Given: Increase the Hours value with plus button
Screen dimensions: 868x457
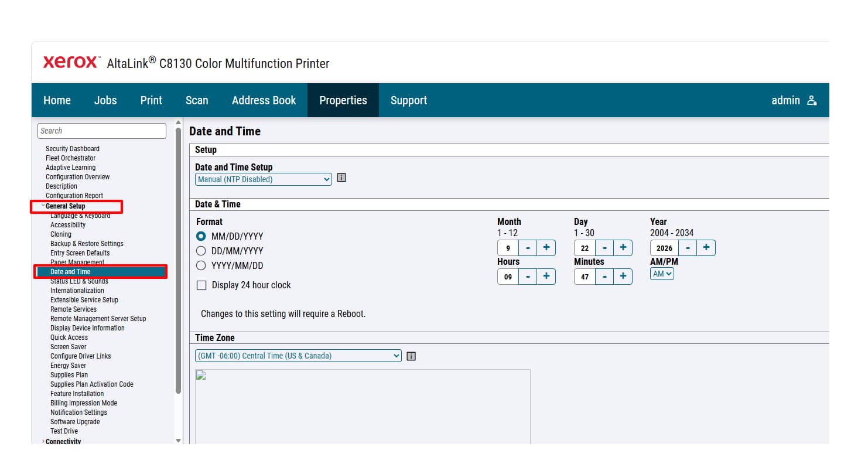Looking at the screenshot, I should 546,277.
